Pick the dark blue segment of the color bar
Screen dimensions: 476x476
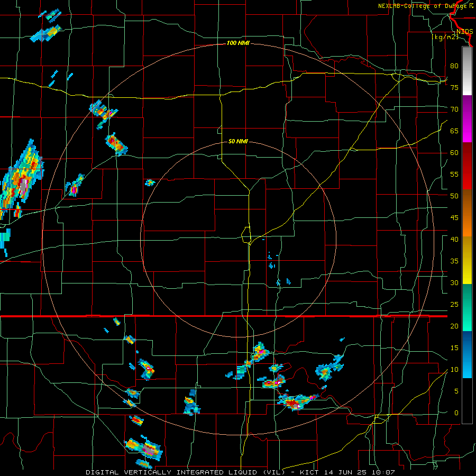467,343
